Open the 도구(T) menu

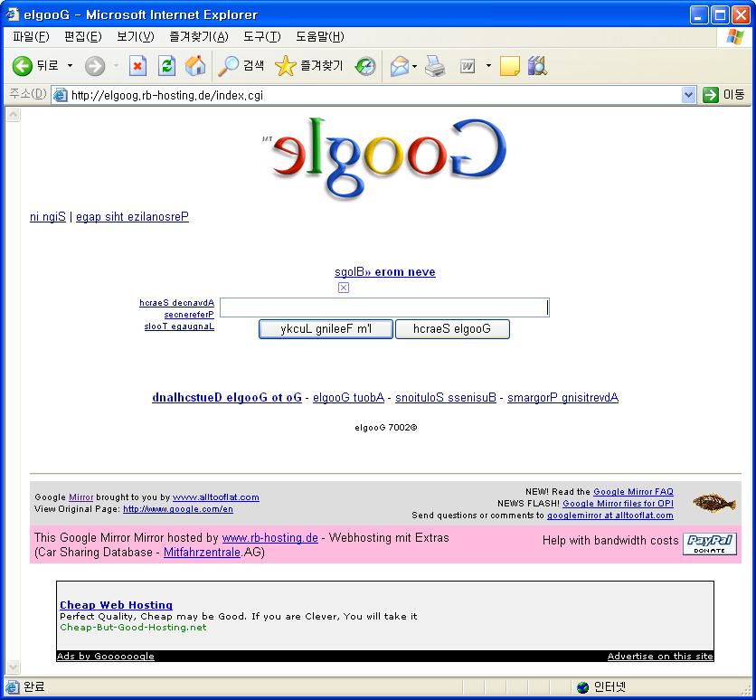click(x=261, y=37)
